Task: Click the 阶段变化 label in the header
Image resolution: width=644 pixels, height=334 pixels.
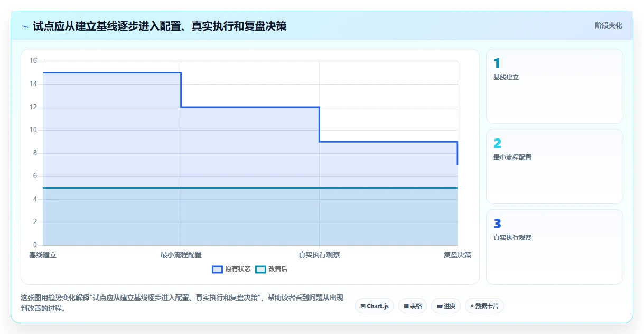Action: [608, 25]
